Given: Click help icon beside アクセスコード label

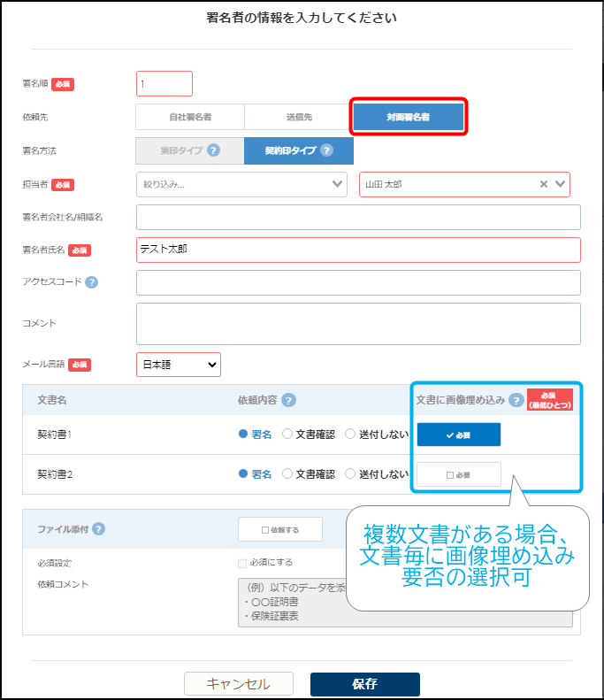Looking at the screenshot, I should point(91,282).
